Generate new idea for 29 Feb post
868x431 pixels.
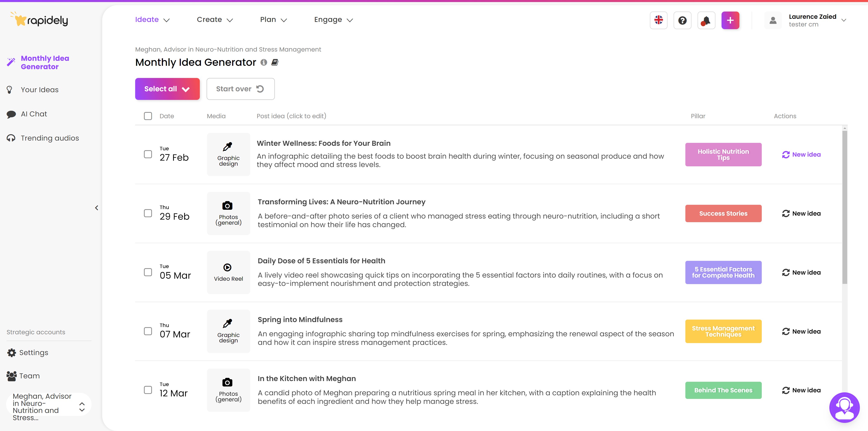(801, 213)
